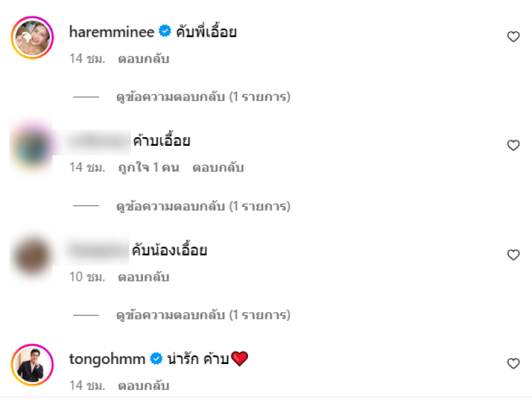Open the haremminee username link

pyautogui.click(x=112, y=31)
